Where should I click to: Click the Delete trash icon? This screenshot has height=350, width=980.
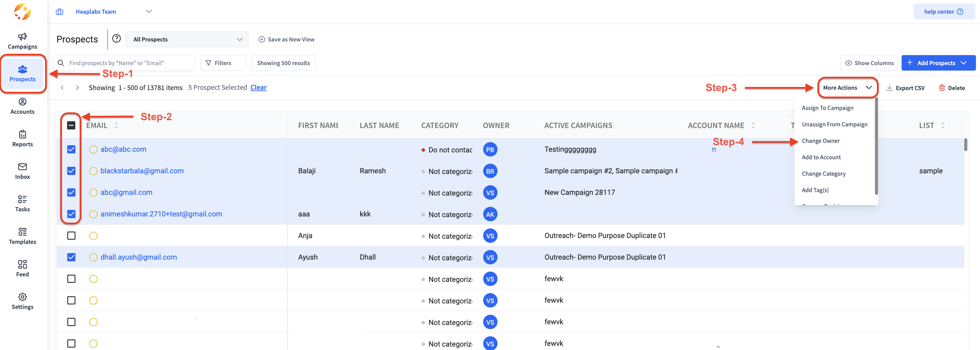(x=942, y=88)
